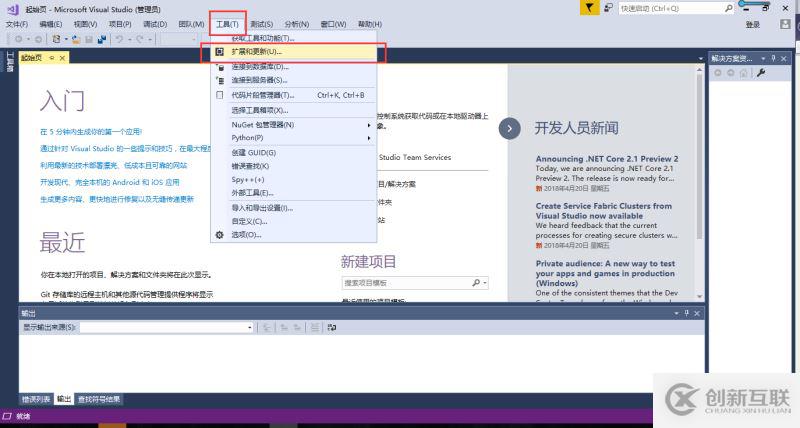
Task: Click the wrench properties icon in Solution Explorer
Action: click(761, 73)
